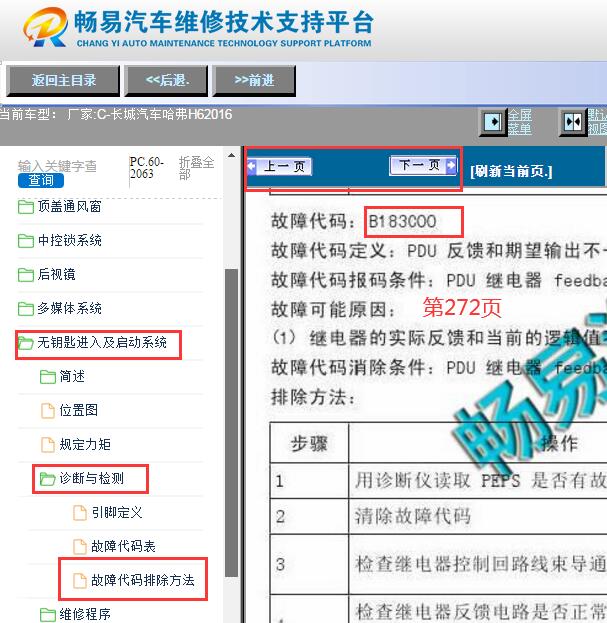Click the folder icon beside 多媒体系统
Image resolution: width=607 pixels, height=623 pixels.
coord(26,309)
